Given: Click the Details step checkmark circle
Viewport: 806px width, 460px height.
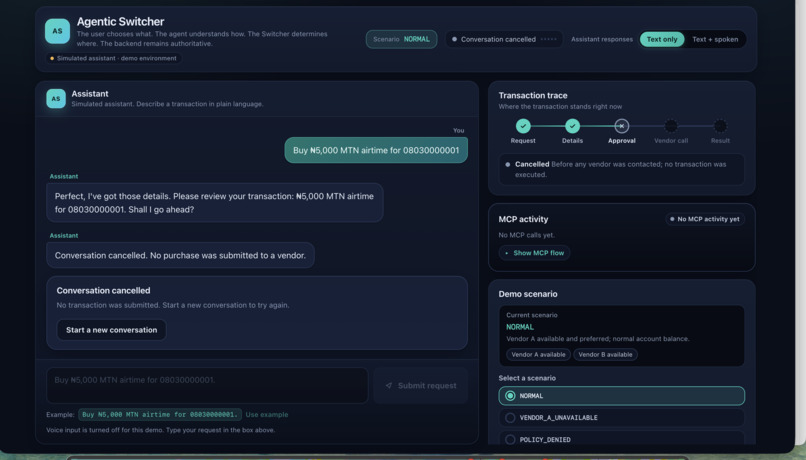Looking at the screenshot, I should click(x=572, y=126).
